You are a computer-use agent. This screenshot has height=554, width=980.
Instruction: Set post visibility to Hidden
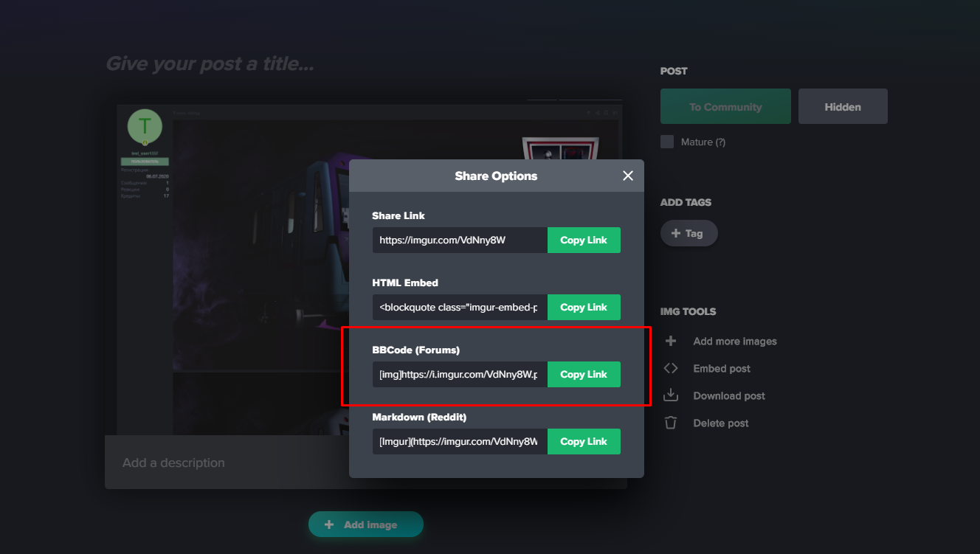point(842,106)
